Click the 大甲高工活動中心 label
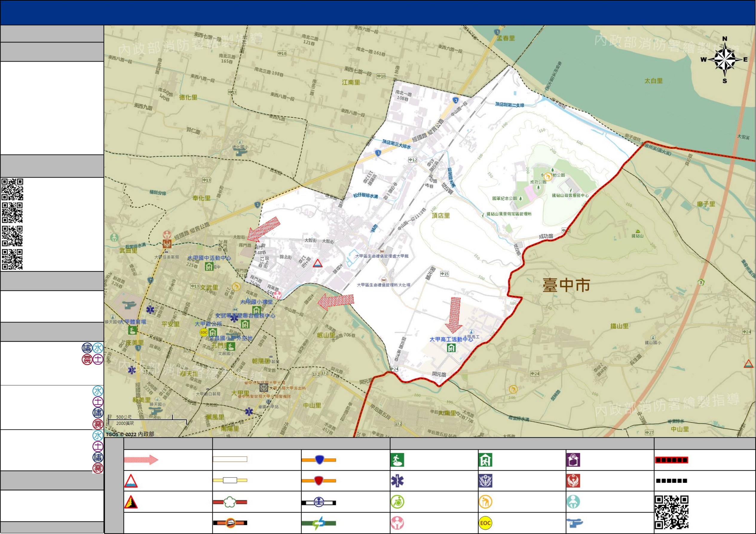Viewport: 756px width, 534px height. 451,339
